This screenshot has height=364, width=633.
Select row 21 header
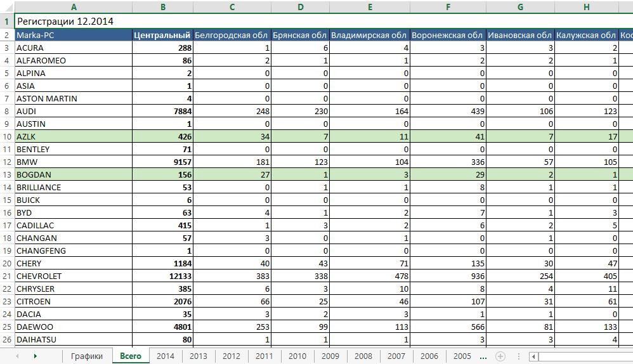click(7, 276)
